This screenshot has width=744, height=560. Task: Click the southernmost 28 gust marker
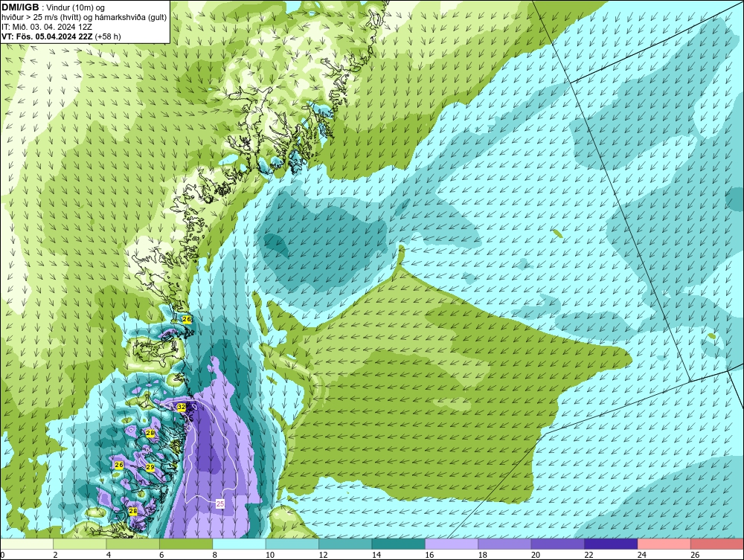pos(133,511)
